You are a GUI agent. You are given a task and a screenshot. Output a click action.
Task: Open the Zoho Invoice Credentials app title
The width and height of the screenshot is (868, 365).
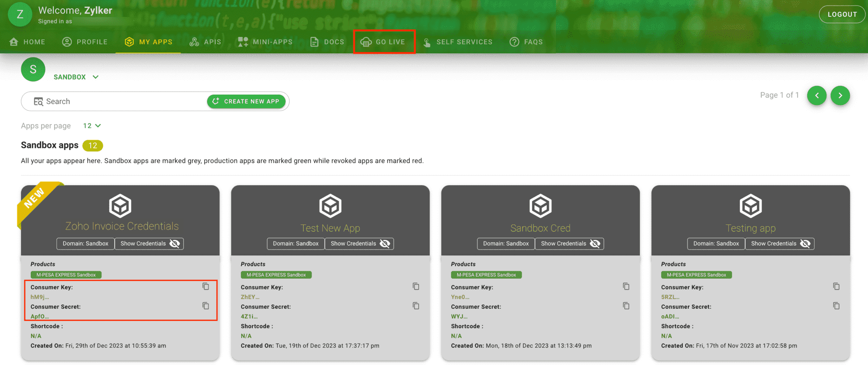(122, 226)
